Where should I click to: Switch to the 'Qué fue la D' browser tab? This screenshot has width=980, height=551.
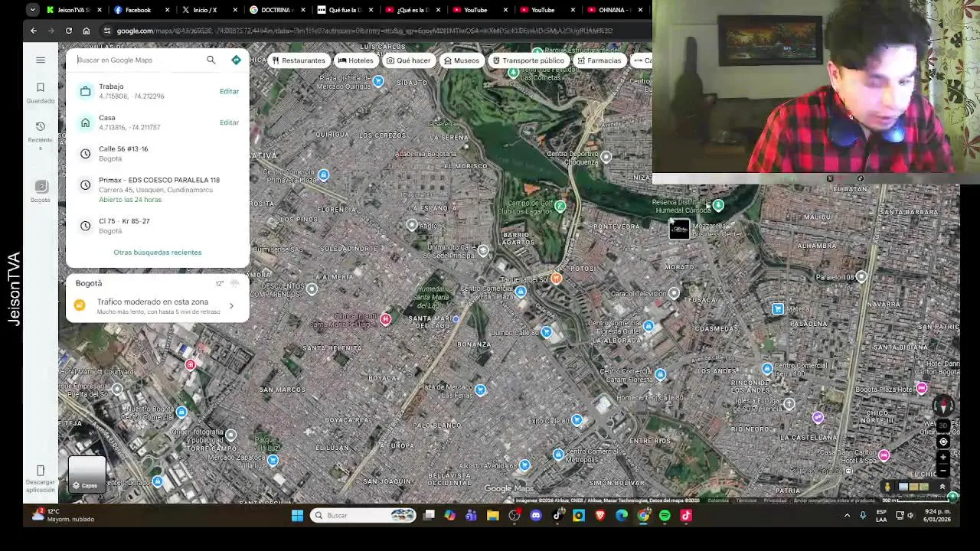pyautogui.click(x=345, y=10)
